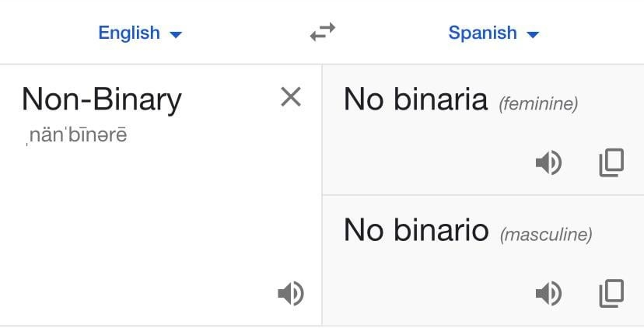Click the No binario translation text
644x328 pixels.
point(416,230)
